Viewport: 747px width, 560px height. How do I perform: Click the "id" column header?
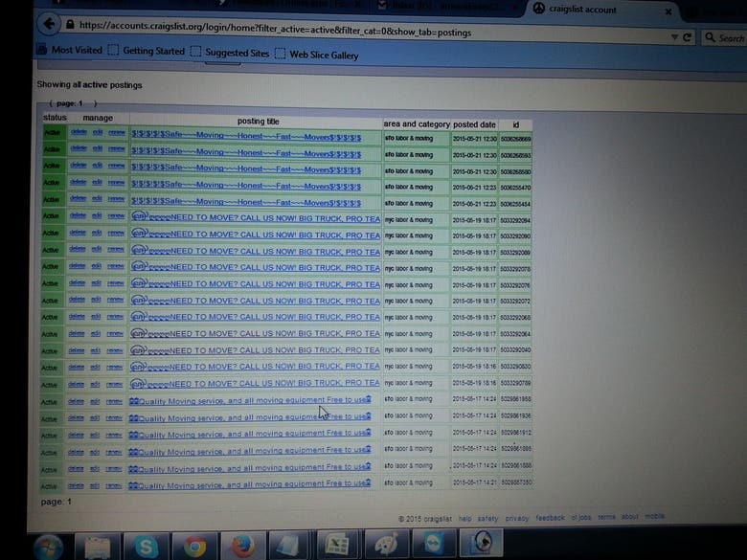(x=515, y=124)
